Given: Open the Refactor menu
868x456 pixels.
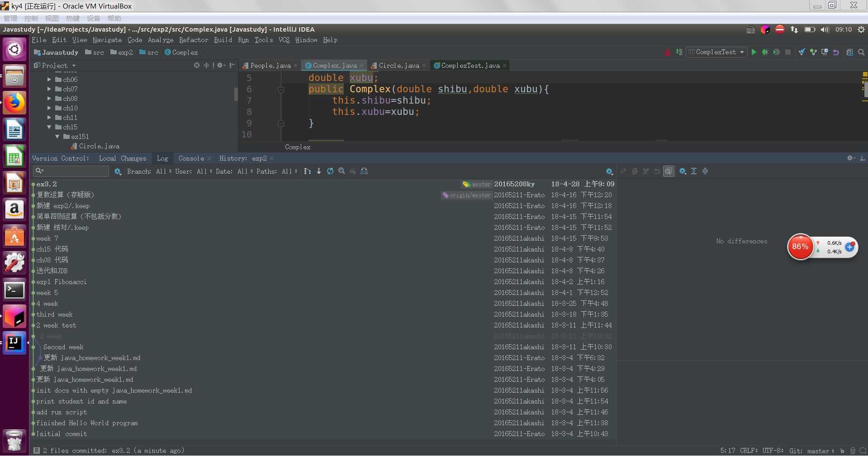Looking at the screenshot, I should coord(194,40).
